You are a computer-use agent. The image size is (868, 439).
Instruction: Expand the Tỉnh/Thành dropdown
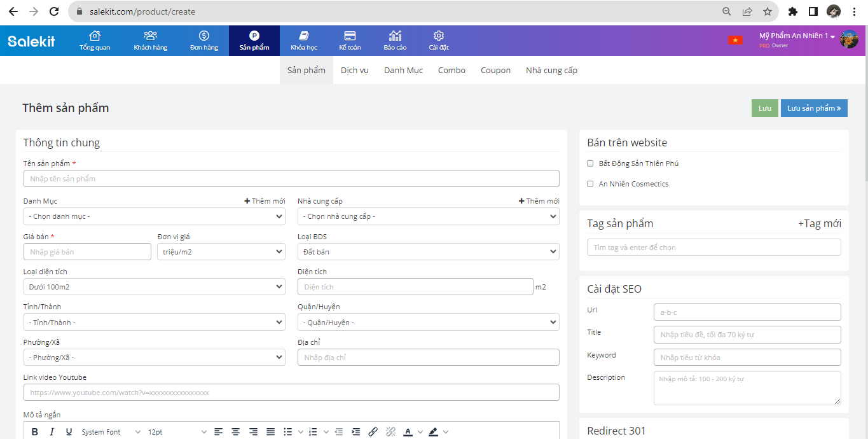pos(155,323)
